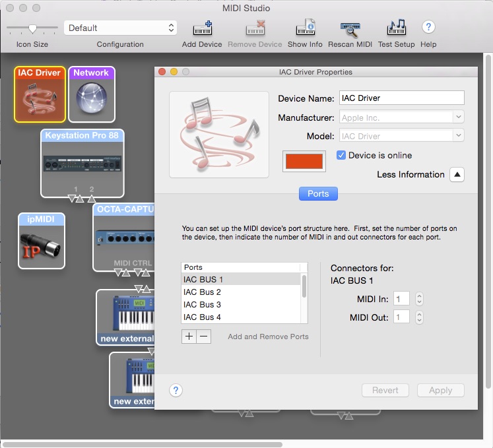Screen dimensions: 493x448
Task: Open the Configuration dropdown
Action: coord(121,28)
